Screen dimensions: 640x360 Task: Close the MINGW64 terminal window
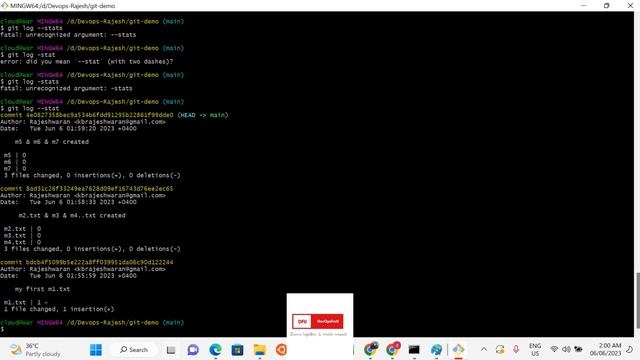(x=630, y=6)
